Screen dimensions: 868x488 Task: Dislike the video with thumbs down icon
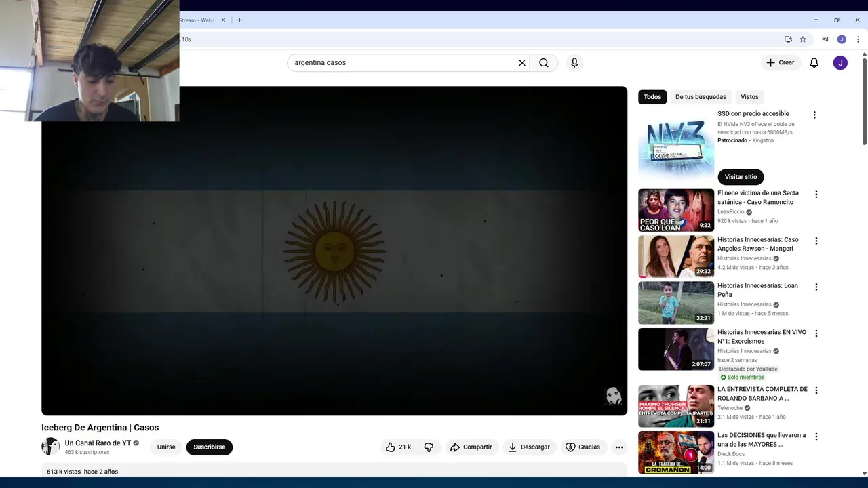429,447
